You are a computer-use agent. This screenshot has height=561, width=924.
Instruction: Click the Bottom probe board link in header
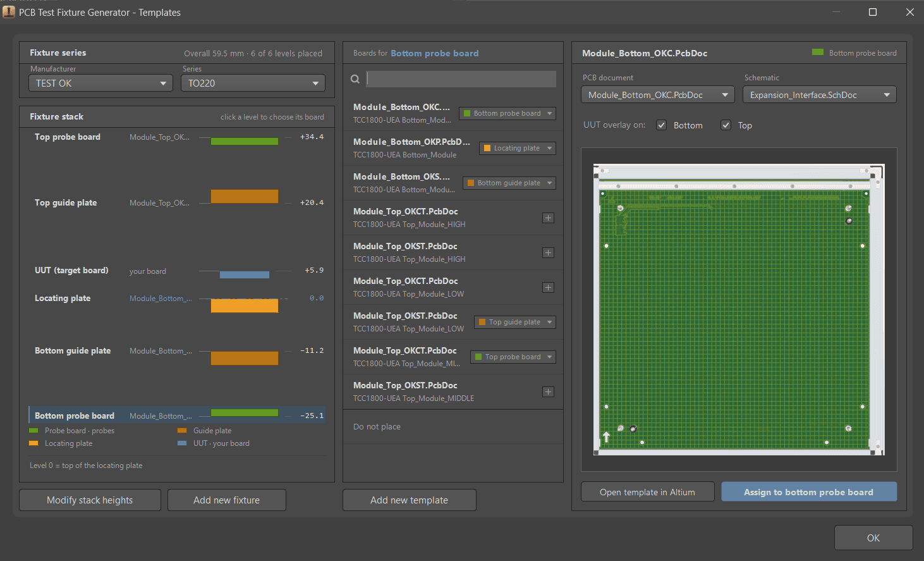coord(434,53)
